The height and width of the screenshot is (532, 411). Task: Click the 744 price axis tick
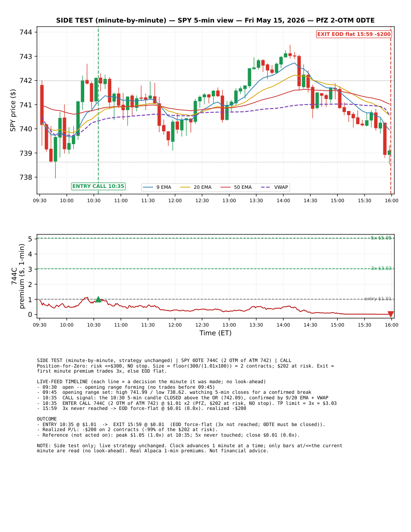click(26, 32)
